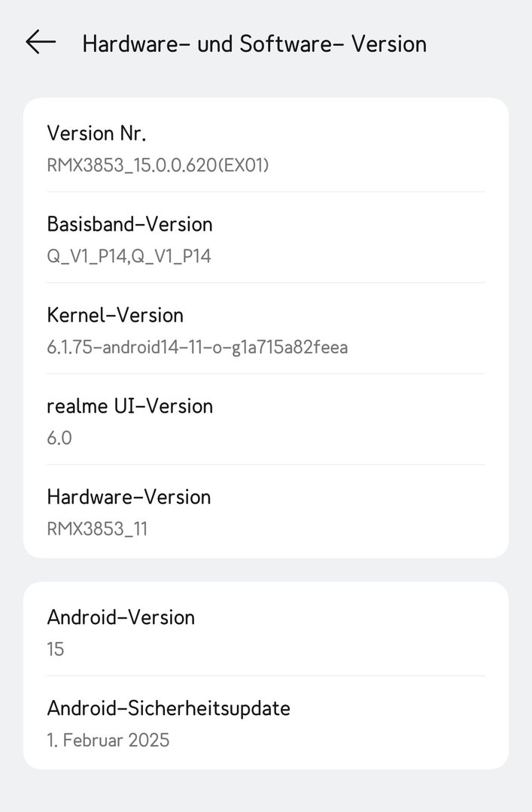532x812 pixels.
Task: Tap the 6.1.75-android14 kernel string
Action: [197, 347]
